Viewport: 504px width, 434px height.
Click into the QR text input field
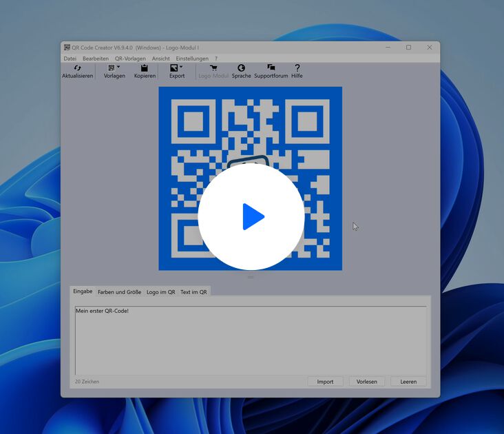251,340
